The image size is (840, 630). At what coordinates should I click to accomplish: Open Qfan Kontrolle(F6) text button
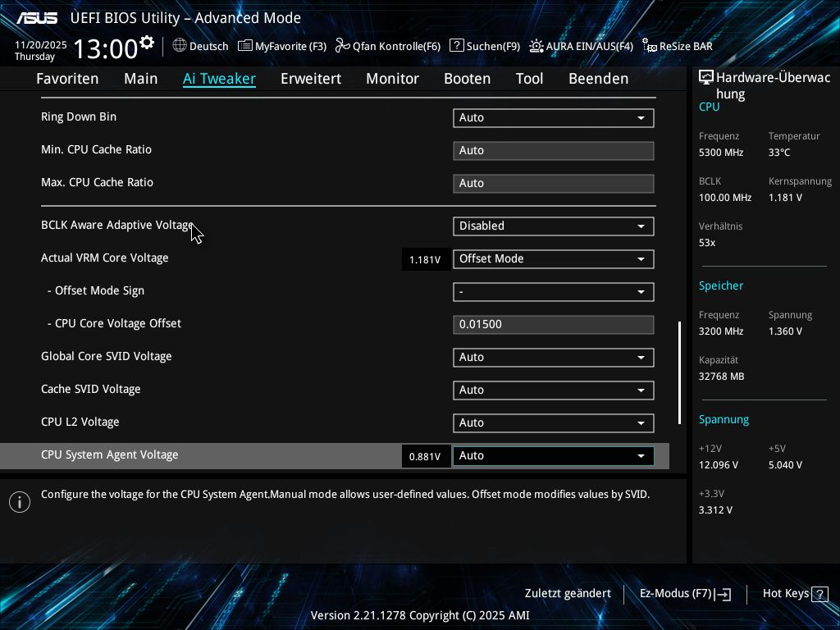[396, 47]
